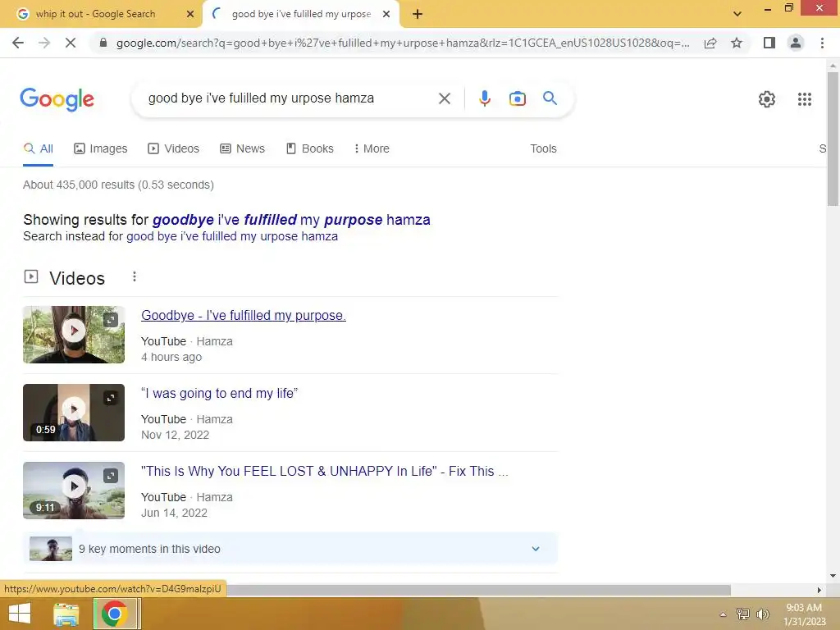This screenshot has height=630, width=840.
Task: Click the browser forward arrow
Action: [44, 43]
